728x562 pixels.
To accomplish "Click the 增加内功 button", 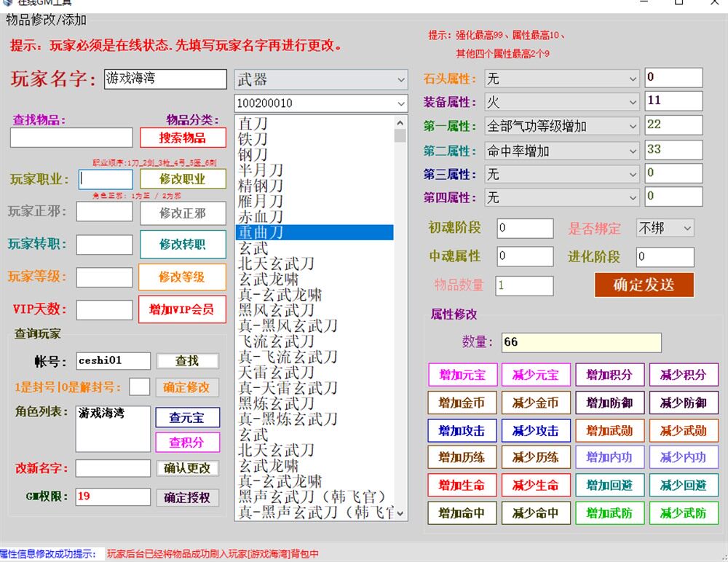I will pos(609,457).
